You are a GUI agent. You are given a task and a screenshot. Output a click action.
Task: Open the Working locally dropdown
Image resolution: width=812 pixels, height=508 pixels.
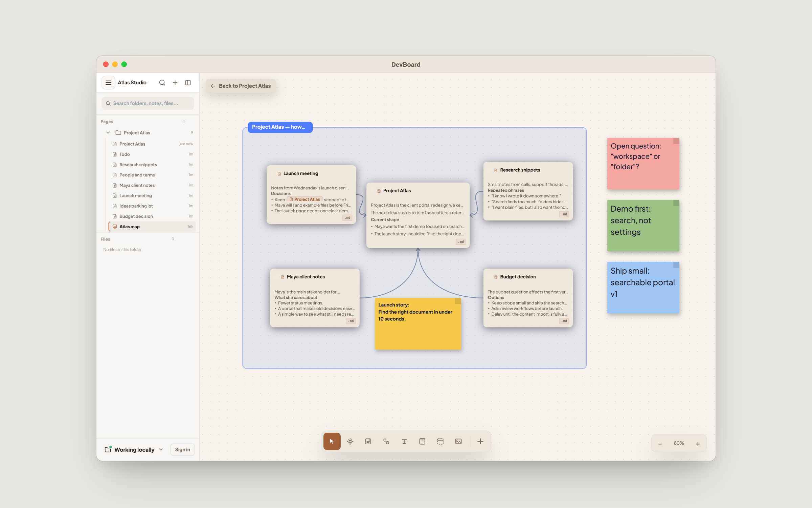tap(134, 449)
